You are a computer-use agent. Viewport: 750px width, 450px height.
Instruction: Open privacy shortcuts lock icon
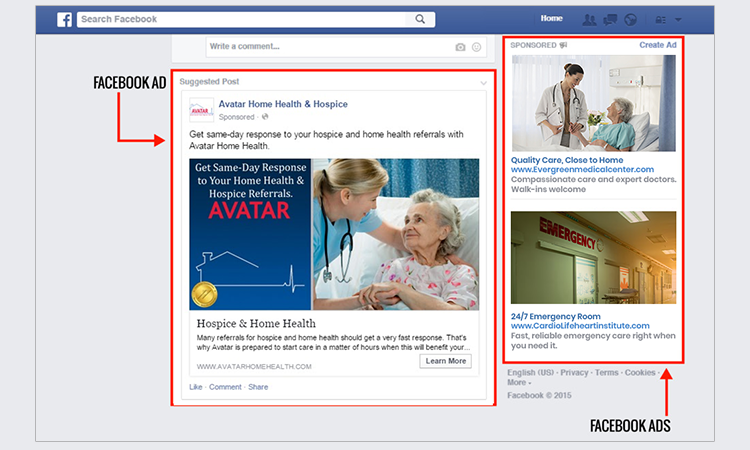[661, 20]
